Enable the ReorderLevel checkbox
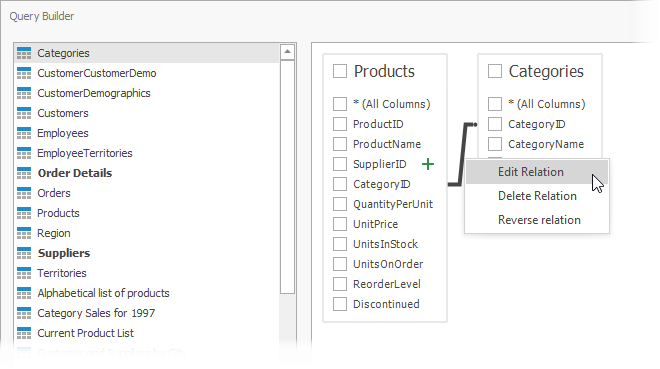The image size is (660, 369). tap(340, 284)
